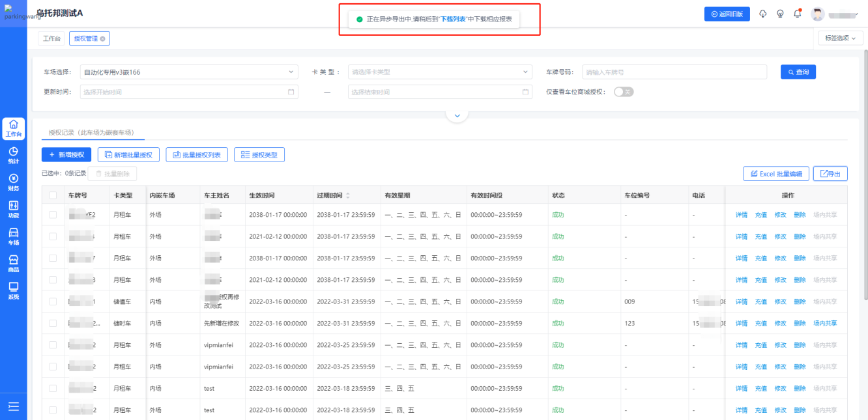
Task: Select the checkbox of the first table row
Action: point(53,214)
